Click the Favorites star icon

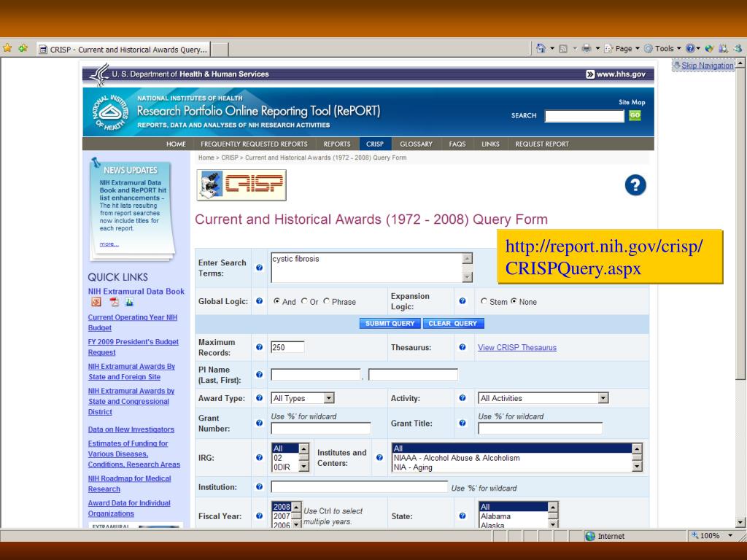point(7,48)
